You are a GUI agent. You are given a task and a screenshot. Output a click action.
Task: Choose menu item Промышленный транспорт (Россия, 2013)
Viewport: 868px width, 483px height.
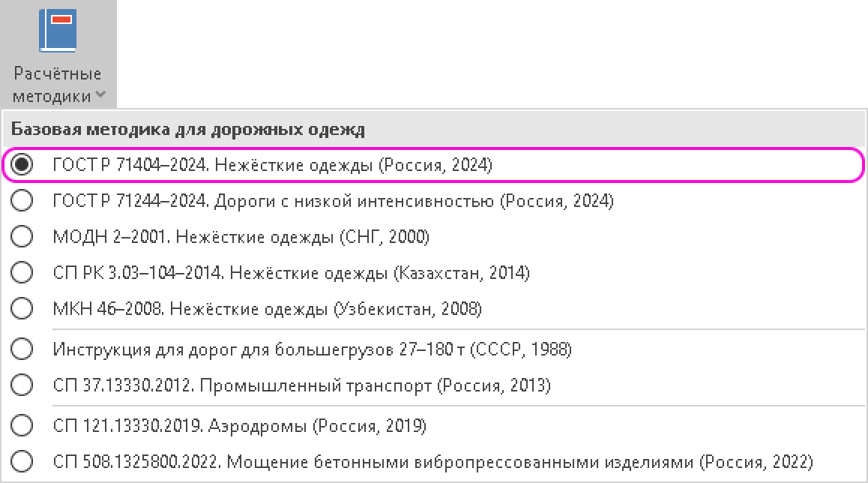coord(433,385)
